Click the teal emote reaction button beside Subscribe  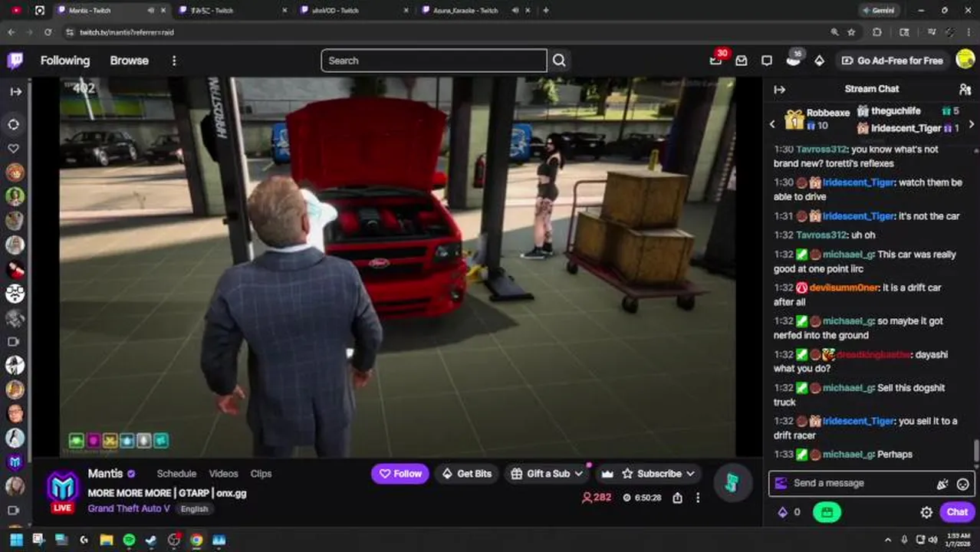click(x=732, y=481)
